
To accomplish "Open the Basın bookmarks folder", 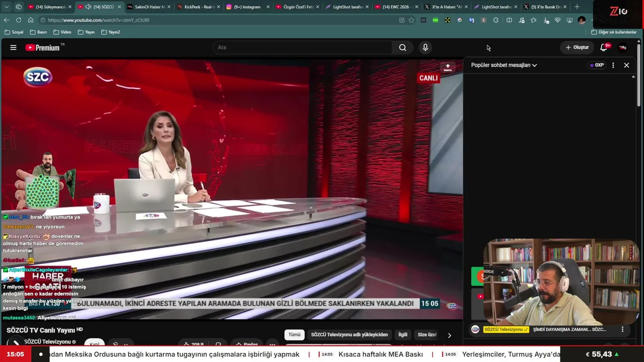I will coord(39,32).
